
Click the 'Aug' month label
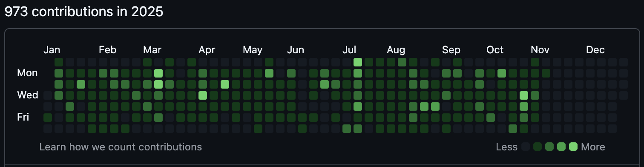[396, 50]
